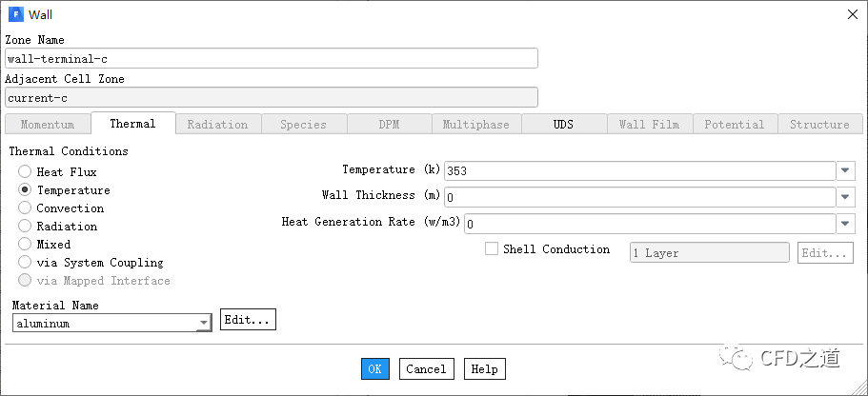Select the Radiation thermal condition option
The width and height of the screenshot is (868, 396).
(x=25, y=227)
